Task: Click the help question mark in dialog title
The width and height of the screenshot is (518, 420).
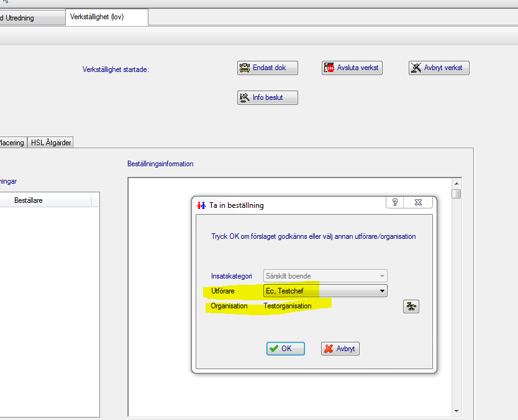Action: pos(395,202)
